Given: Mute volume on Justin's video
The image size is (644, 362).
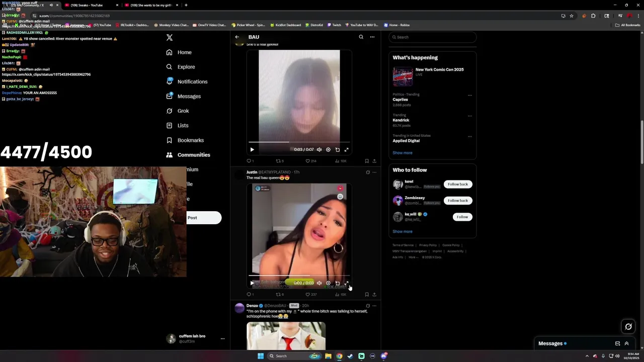Looking at the screenshot, I should click(319, 283).
